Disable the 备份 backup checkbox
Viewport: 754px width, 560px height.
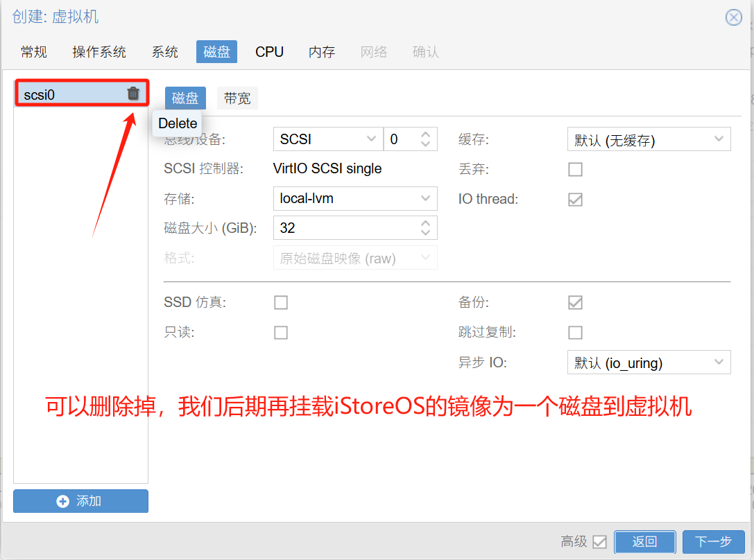[575, 302]
